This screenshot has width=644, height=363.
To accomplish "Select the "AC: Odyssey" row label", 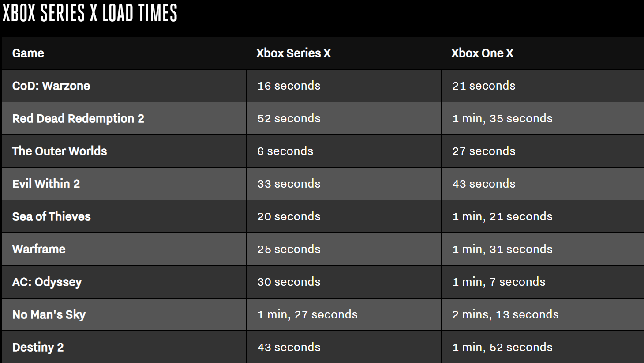I will click(x=47, y=282).
